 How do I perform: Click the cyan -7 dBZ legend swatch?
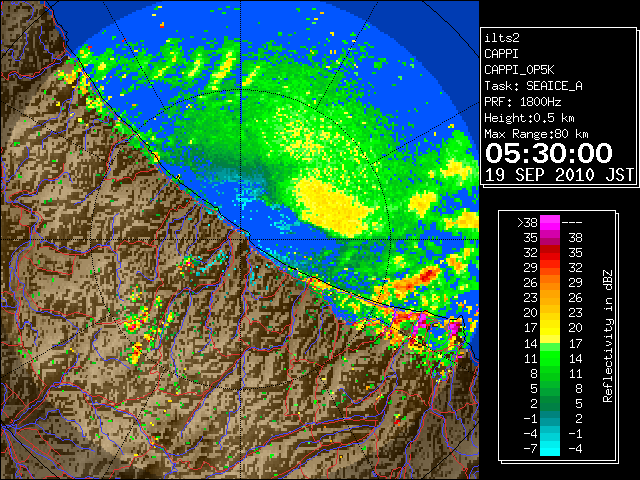tap(550, 448)
